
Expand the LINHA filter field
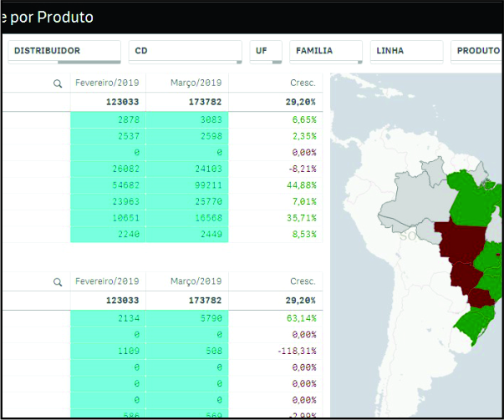tap(406, 51)
